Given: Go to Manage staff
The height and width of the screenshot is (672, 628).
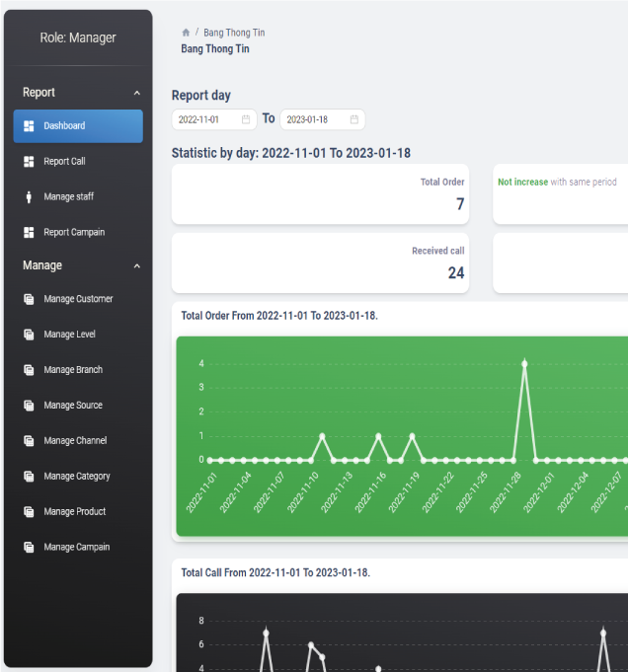Looking at the screenshot, I should click(78, 197).
